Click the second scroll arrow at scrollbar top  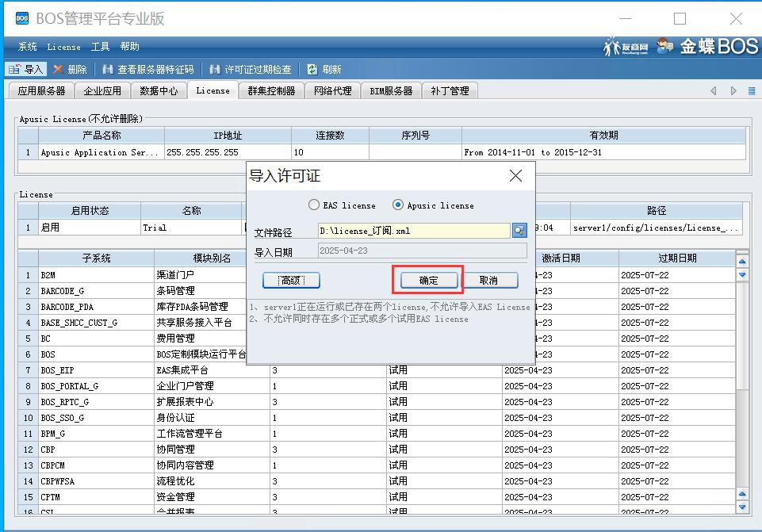coord(742,274)
